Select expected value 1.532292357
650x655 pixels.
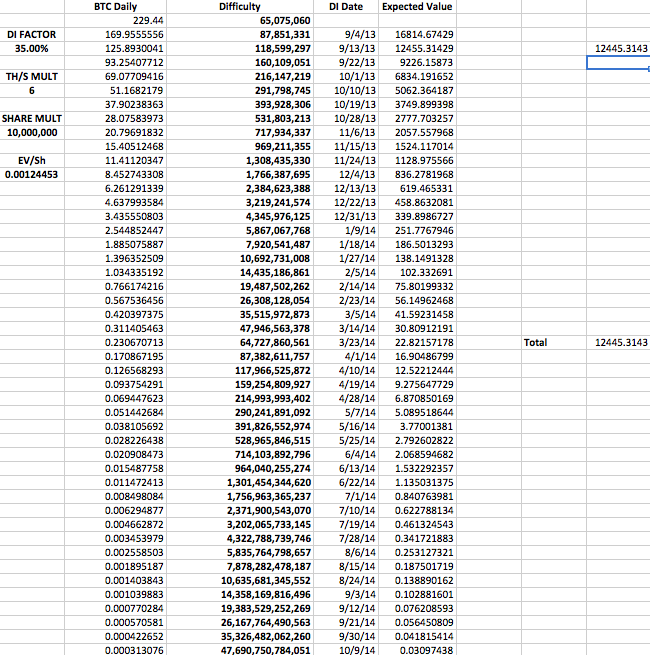(x=417, y=468)
